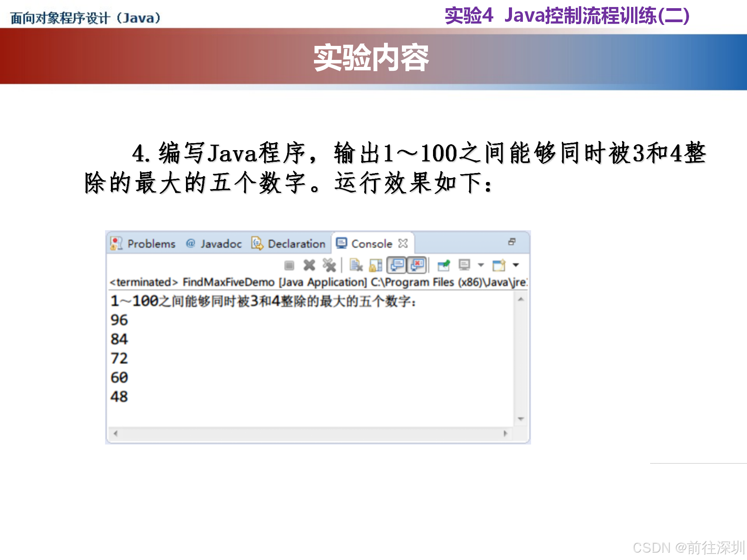747x560 pixels.
Task: Open the Declaration tab
Action: [296, 244]
